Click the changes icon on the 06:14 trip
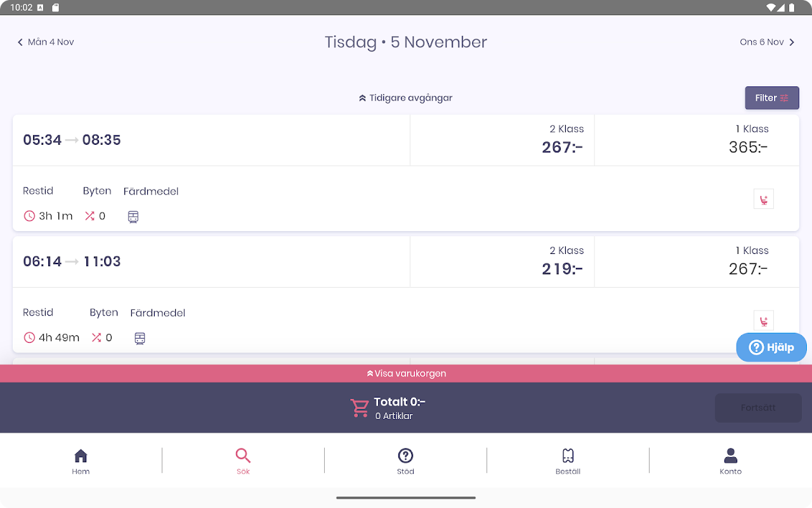The height and width of the screenshot is (508, 812). pyautogui.click(x=96, y=338)
